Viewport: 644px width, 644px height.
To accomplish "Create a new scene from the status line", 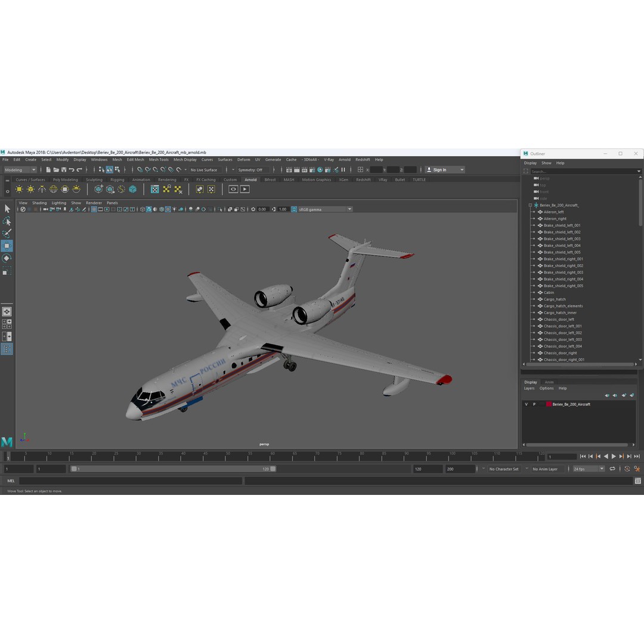I will click(48, 169).
